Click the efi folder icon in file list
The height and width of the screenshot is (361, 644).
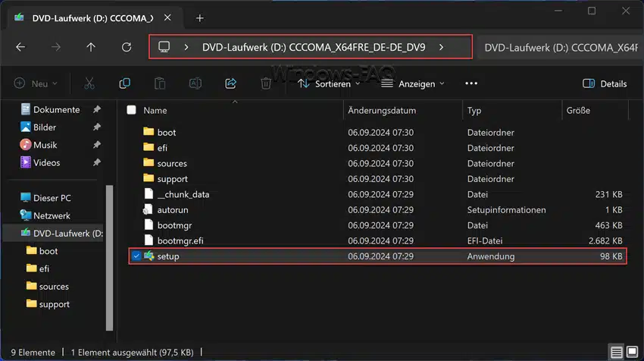(x=148, y=147)
